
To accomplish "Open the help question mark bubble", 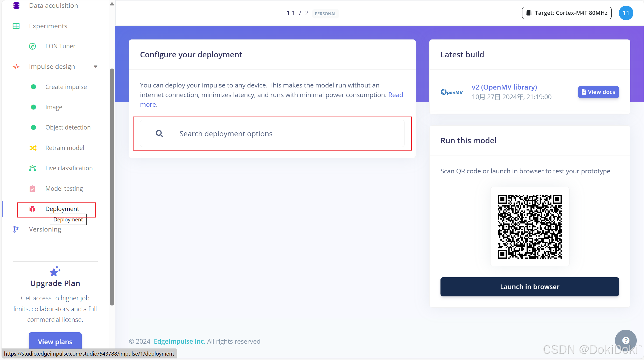I will 626,340.
